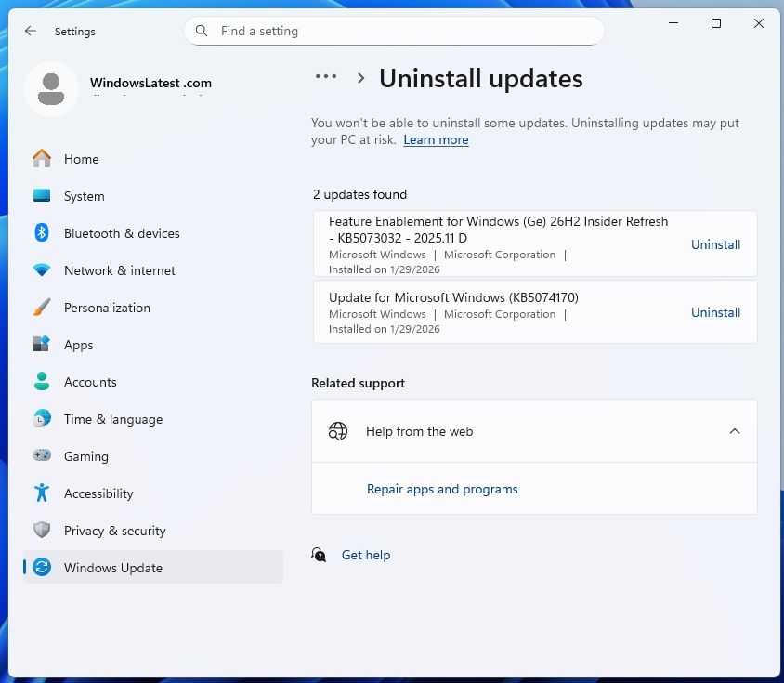The image size is (784, 683).
Task: Collapse the Help from the web panel
Action: [735, 430]
